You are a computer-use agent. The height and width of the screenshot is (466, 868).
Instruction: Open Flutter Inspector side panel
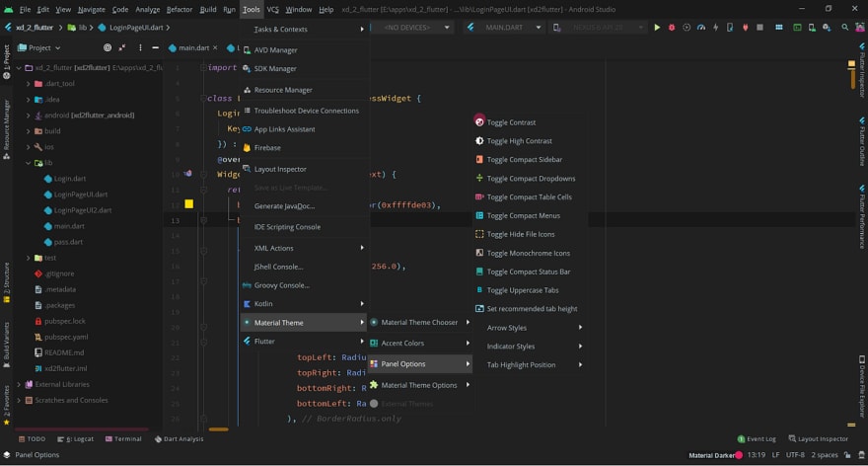(x=862, y=70)
